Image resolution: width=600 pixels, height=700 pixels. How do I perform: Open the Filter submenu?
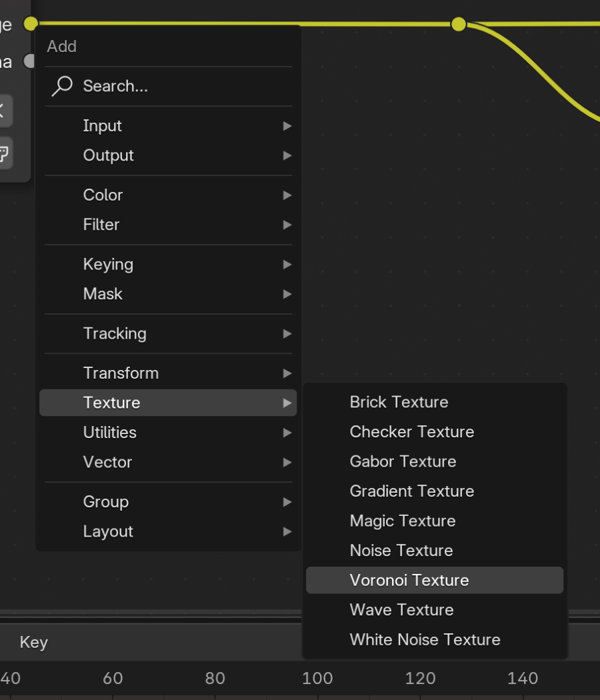[168, 225]
